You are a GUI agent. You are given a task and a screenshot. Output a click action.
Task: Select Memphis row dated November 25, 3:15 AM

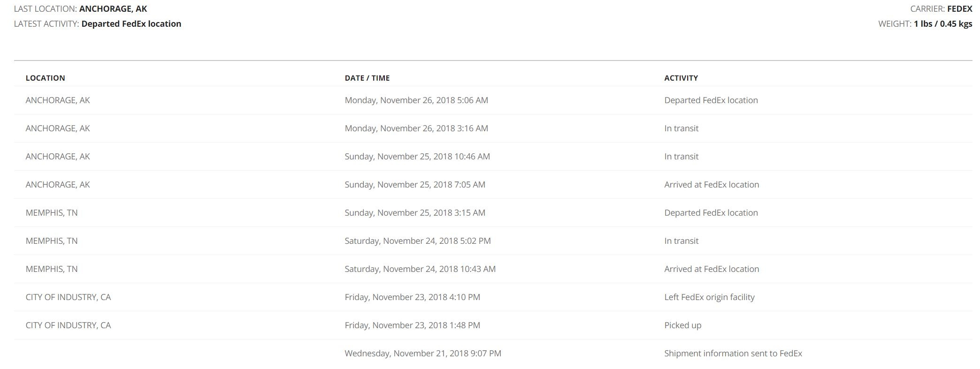pos(493,213)
